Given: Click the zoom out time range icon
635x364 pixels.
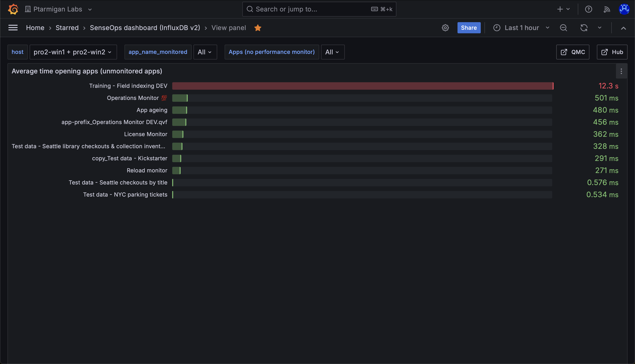Looking at the screenshot, I should (563, 28).
